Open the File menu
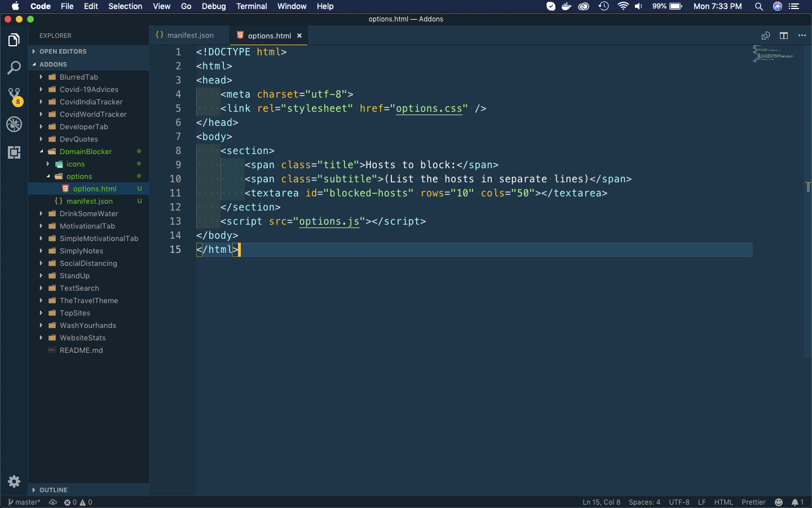812x508 pixels. 67,6
